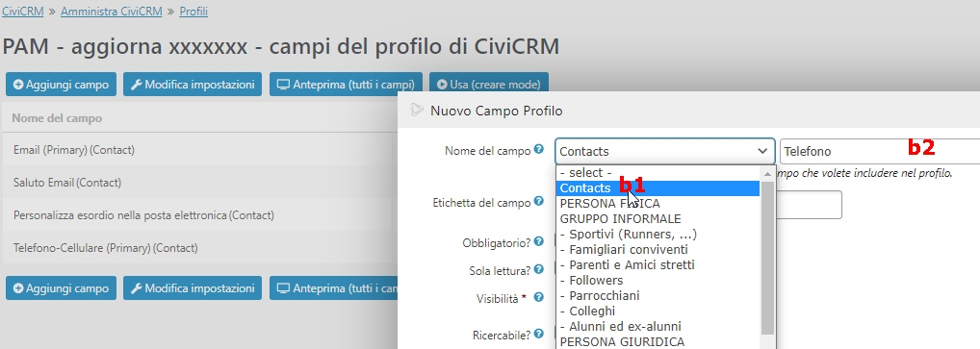Choose Alunni ed ex-alunni option
Screen dimensions: 980x349
658,327
